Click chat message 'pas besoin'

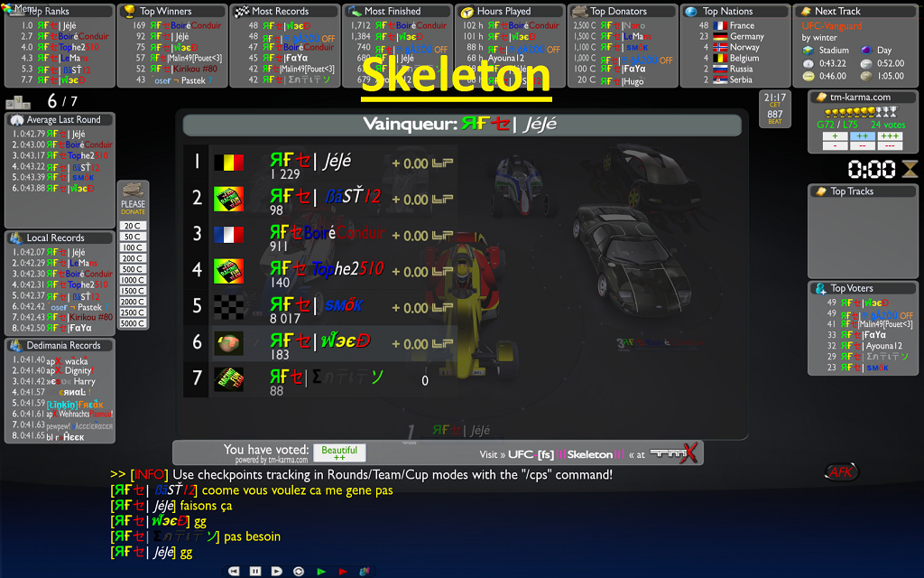pos(253,536)
